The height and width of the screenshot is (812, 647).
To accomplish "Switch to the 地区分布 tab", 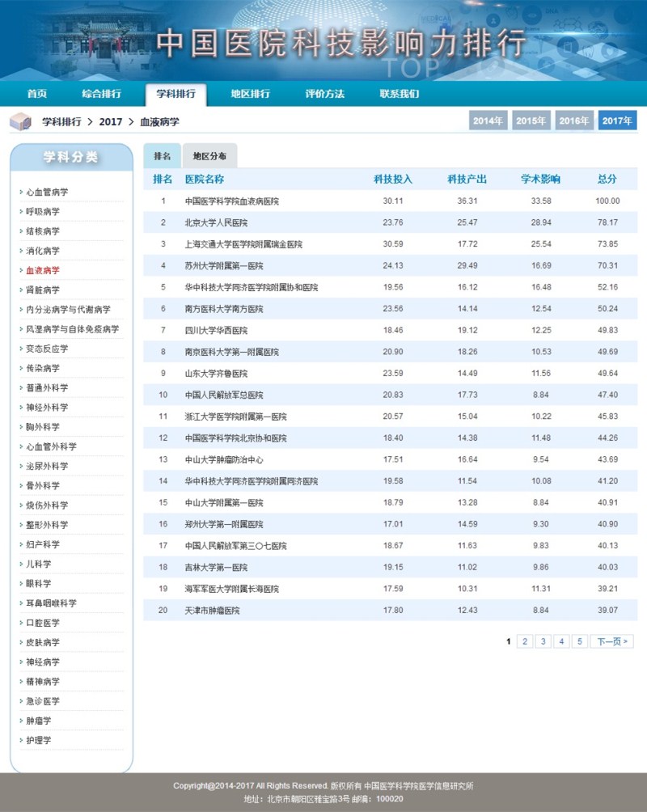I will [x=209, y=156].
